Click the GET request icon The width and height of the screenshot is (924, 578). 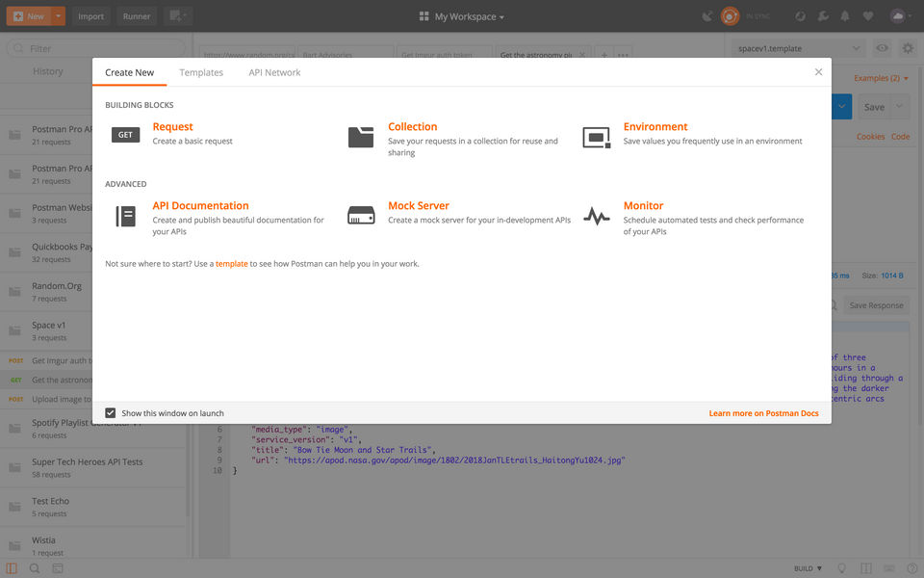click(x=125, y=135)
